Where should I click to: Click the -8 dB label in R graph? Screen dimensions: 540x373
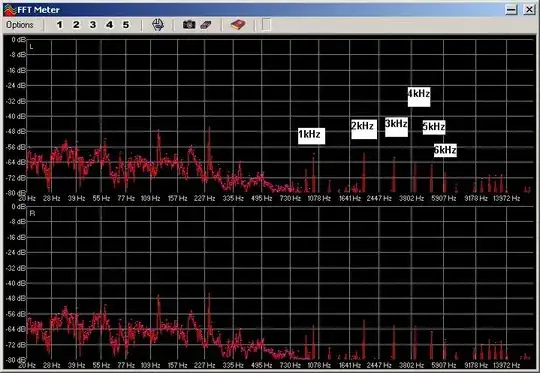pyautogui.click(x=17, y=222)
